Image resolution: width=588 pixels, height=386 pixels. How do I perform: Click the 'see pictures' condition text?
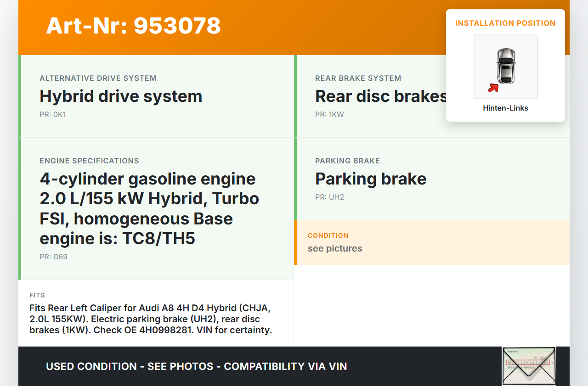click(x=335, y=249)
